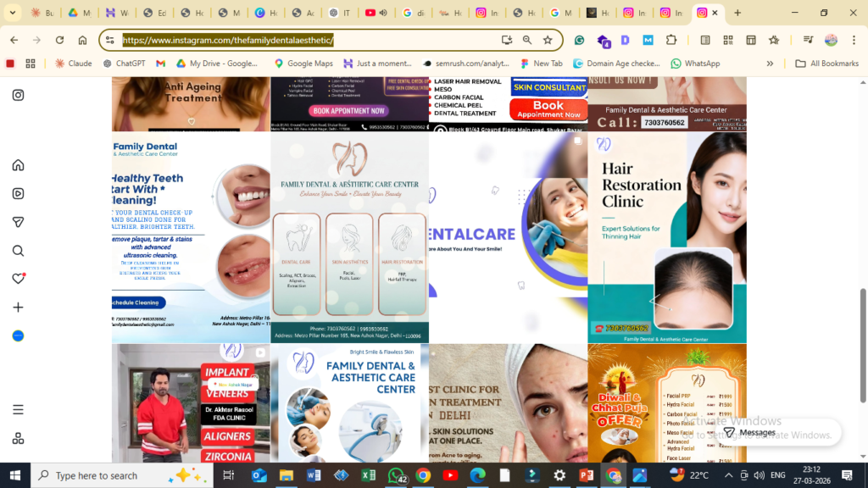
Task: Open the Hair Restoration Clinic post
Action: pyautogui.click(x=667, y=237)
